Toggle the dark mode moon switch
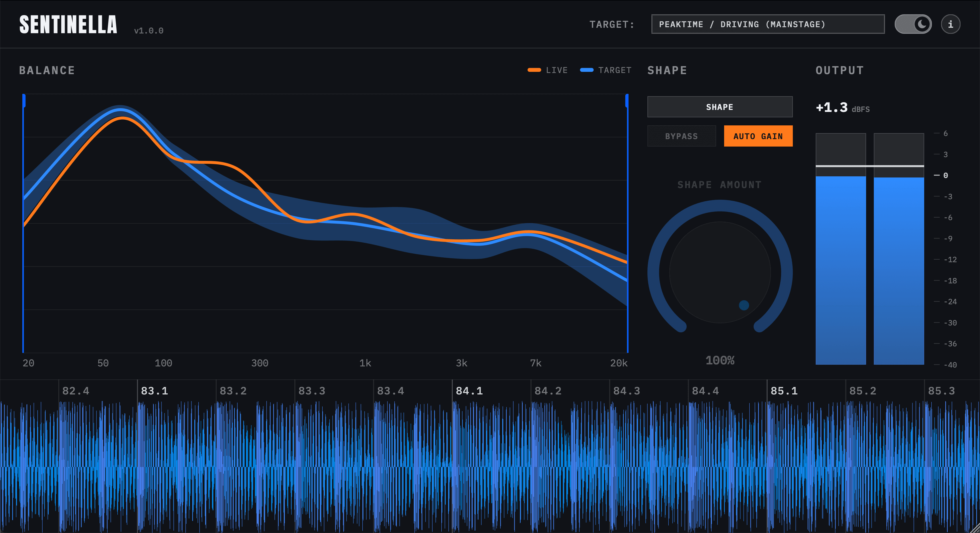This screenshot has width=980, height=533. tap(913, 24)
